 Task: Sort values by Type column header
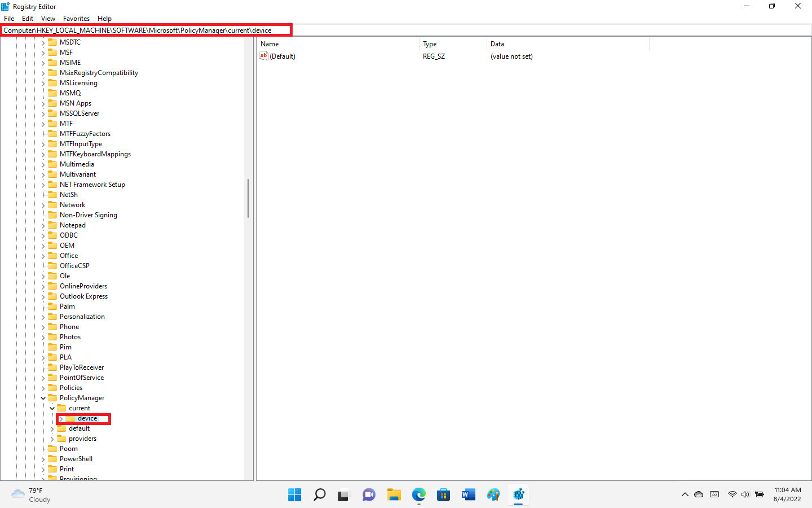pyautogui.click(x=453, y=44)
